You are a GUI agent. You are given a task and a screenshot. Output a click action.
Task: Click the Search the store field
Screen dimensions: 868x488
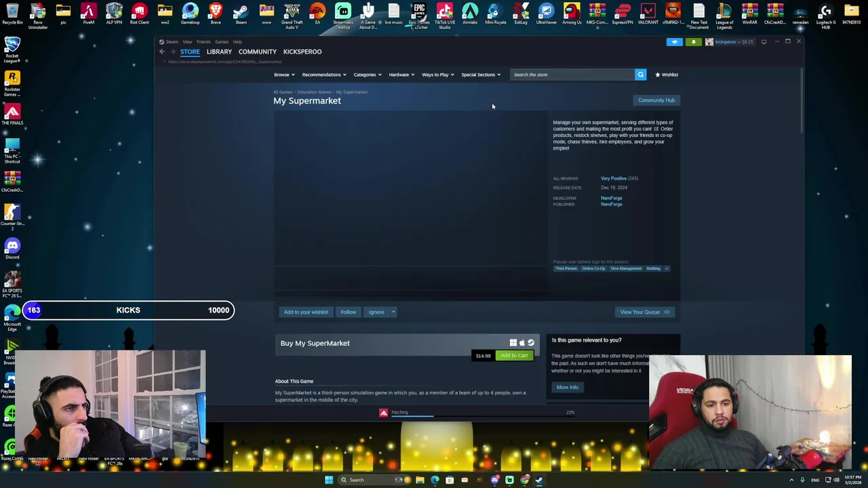(x=572, y=75)
